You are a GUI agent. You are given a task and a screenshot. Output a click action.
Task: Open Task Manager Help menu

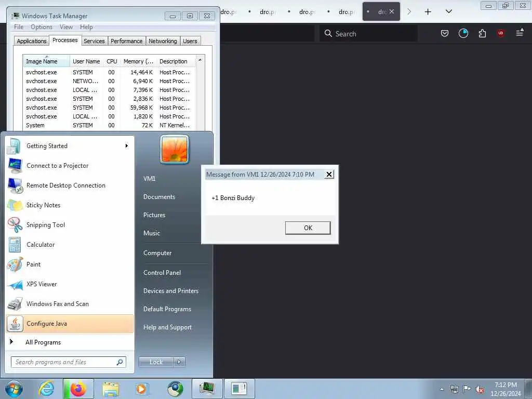[86, 27]
